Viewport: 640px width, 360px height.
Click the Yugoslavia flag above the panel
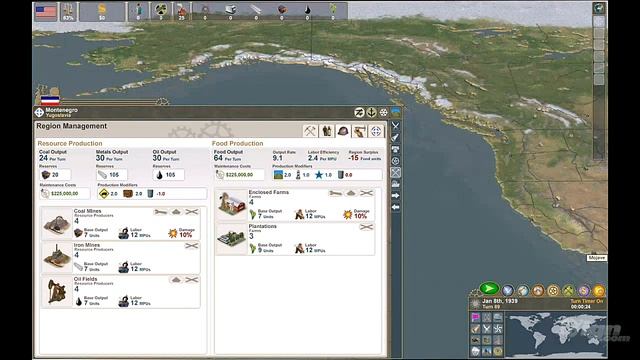[x=50, y=100]
